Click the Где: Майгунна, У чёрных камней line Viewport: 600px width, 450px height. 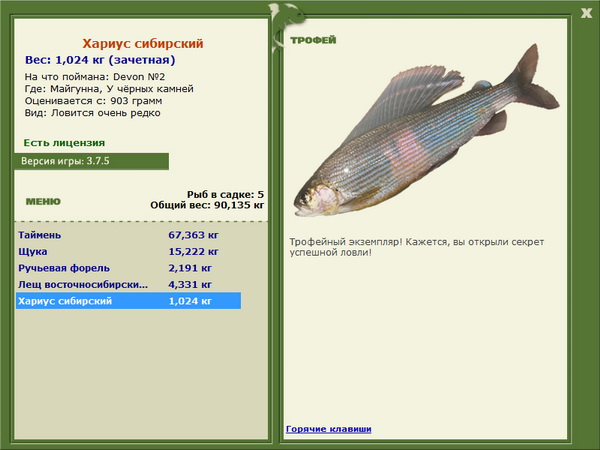tap(109, 89)
